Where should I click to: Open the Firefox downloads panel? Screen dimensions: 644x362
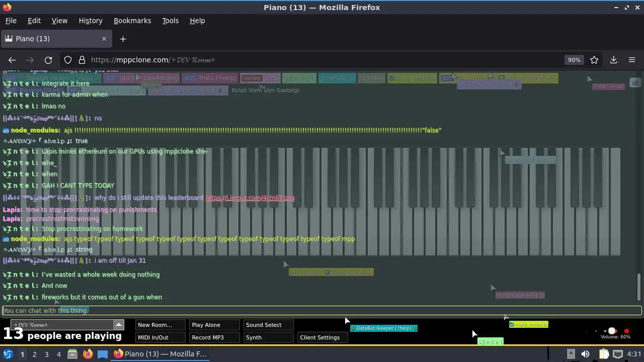click(614, 60)
